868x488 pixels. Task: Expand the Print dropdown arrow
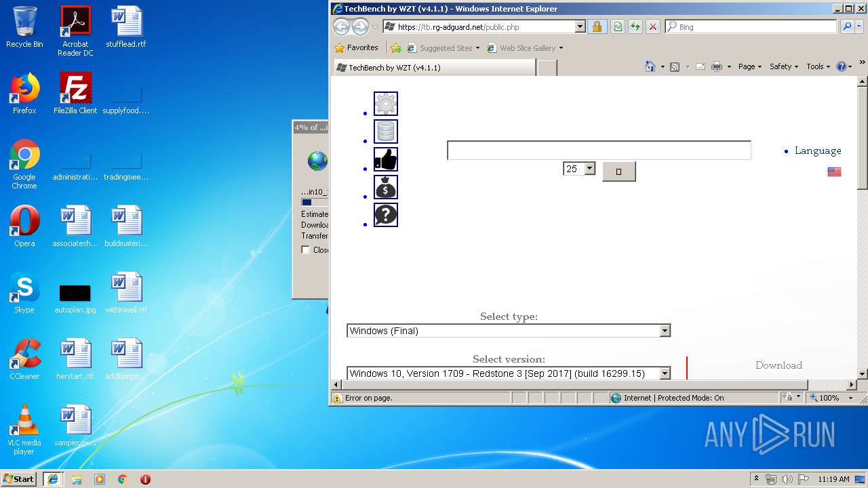729,66
